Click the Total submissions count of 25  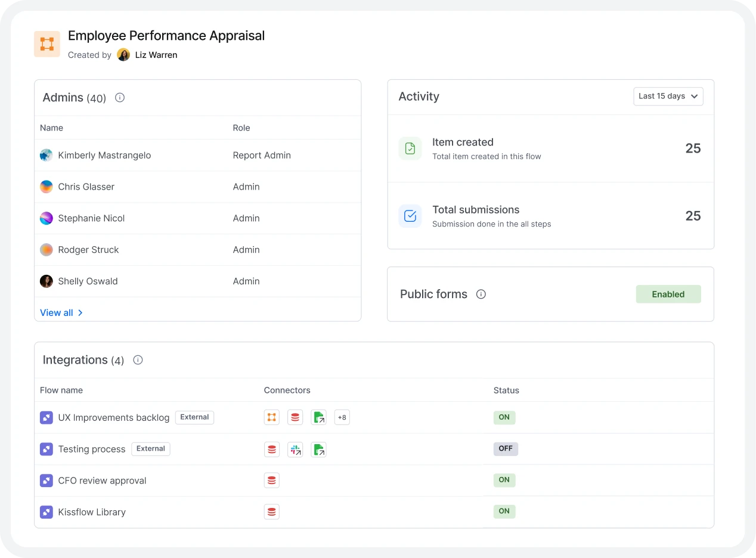693,216
